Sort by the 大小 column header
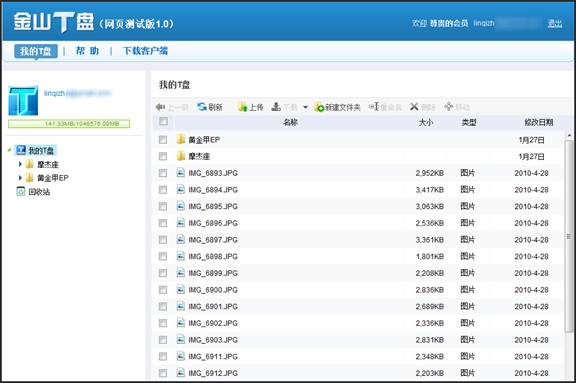Screen dimensions: 576x383 tap(426, 122)
